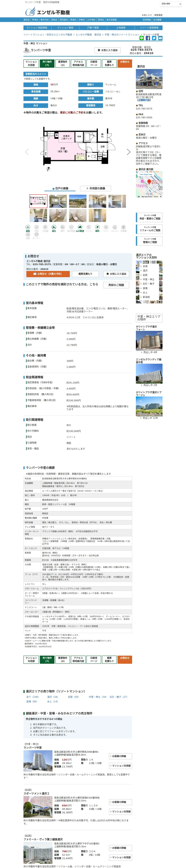Open リゾート賃貸検索 in the navigation bar
The width and height of the screenshot is (186, 868).
149,28
